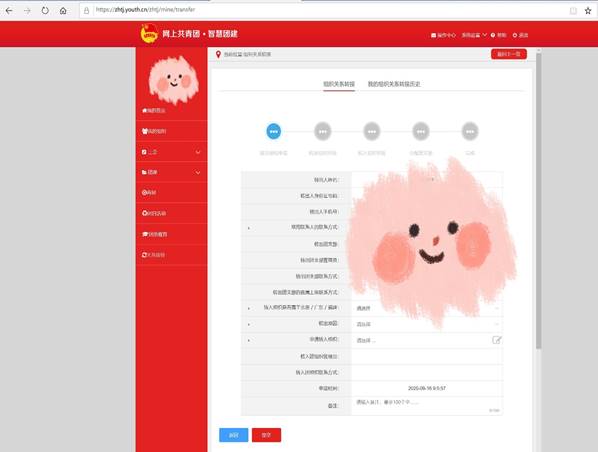598x452 pixels.
Task: Open the first 请选择 dropdown in the form
Action: 427,308
